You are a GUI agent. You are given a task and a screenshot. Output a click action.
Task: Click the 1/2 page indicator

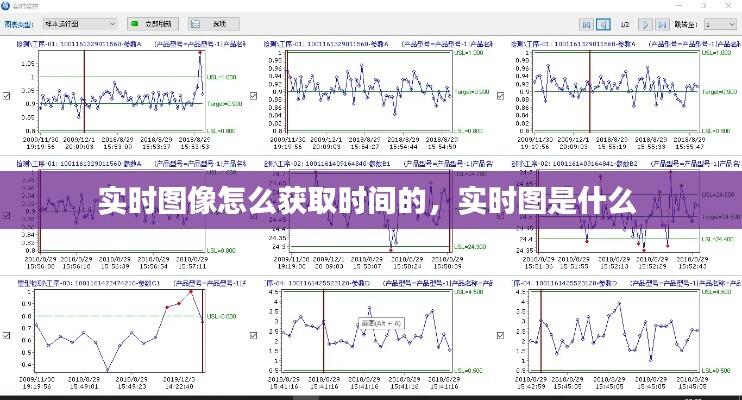[x=625, y=23]
